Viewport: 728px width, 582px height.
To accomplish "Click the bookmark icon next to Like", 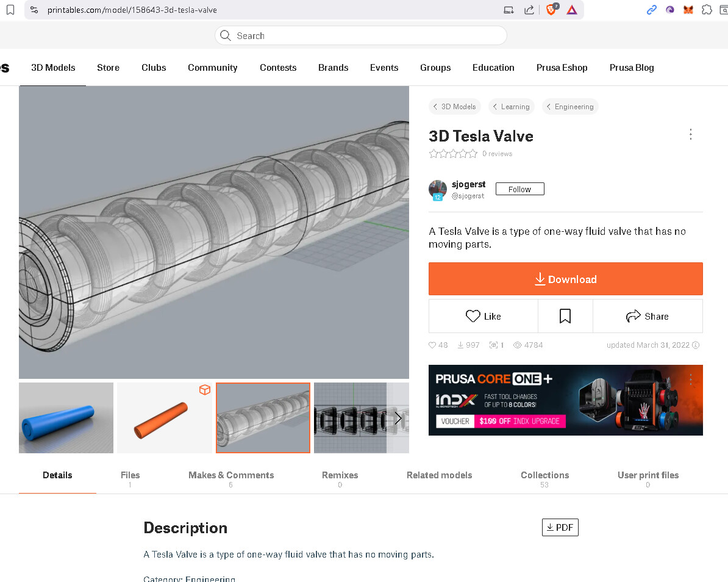I will pos(565,316).
